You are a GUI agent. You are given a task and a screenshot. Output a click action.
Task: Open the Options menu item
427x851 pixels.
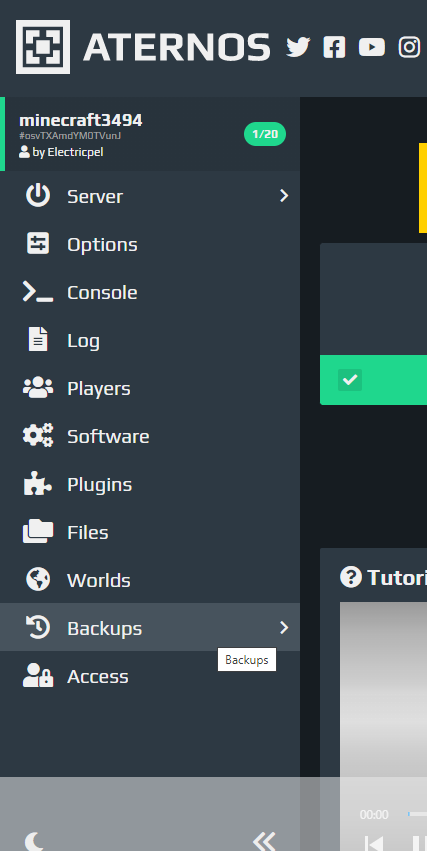[150, 244]
